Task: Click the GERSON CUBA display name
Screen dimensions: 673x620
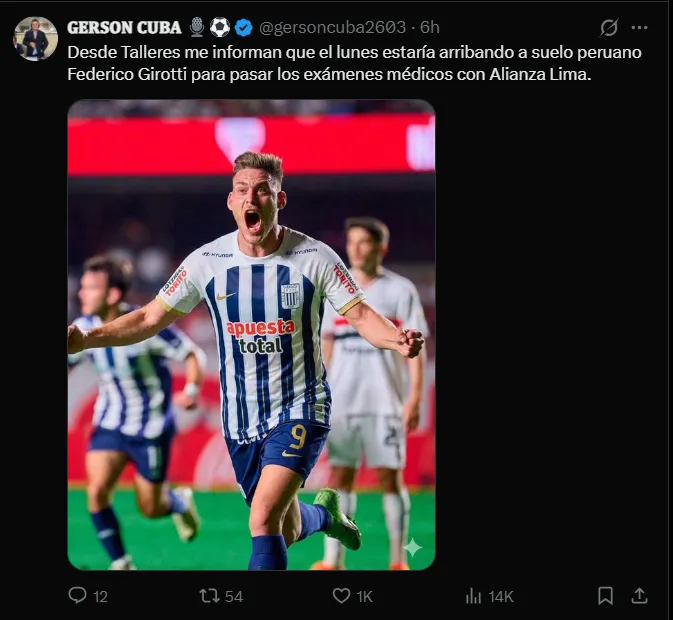Action: [x=124, y=27]
